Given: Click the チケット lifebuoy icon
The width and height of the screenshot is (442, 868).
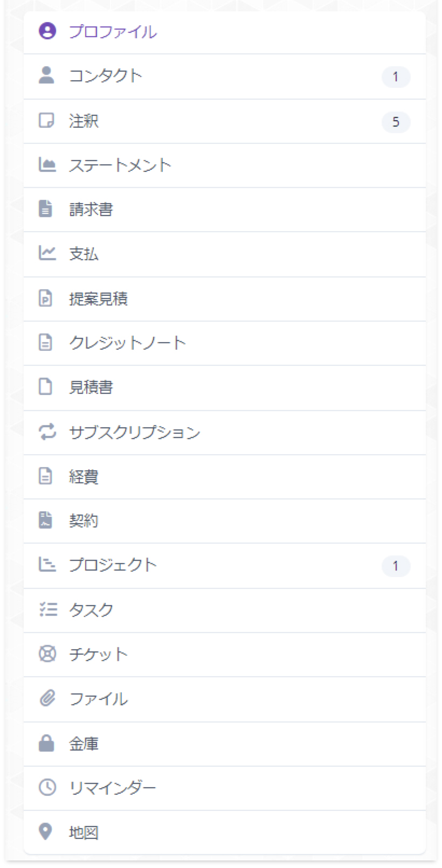Looking at the screenshot, I should click(47, 654).
